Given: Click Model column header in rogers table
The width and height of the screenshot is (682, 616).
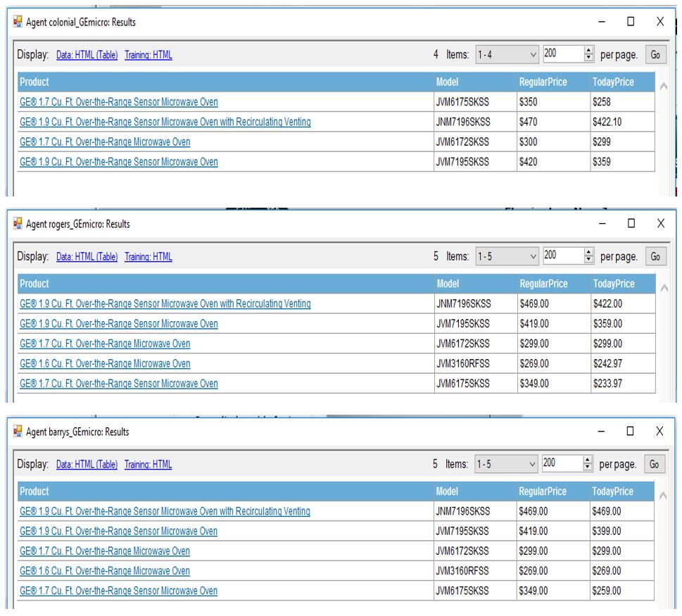Looking at the screenshot, I should pyautogui.click(x=476, y=284).
